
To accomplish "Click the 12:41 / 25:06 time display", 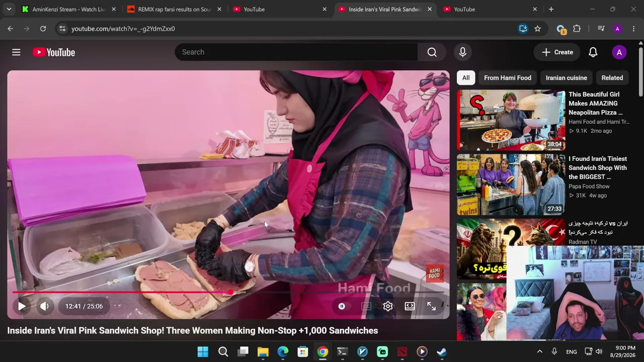I will (84, 306).
